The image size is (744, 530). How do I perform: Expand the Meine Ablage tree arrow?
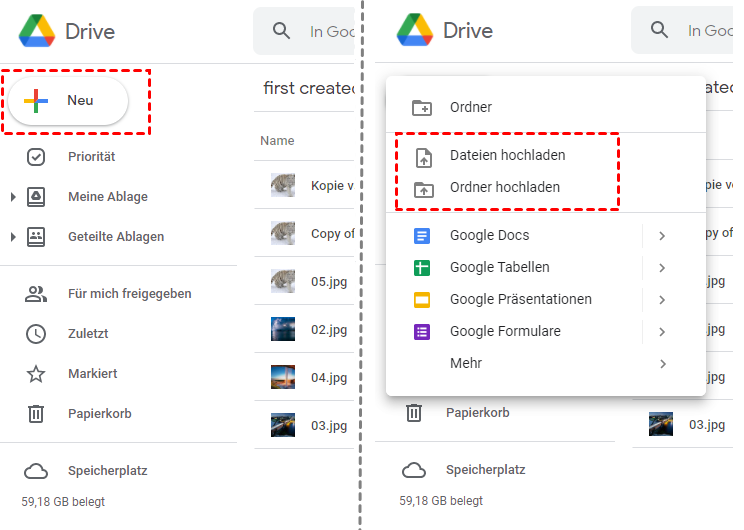(x=13, y=197)
